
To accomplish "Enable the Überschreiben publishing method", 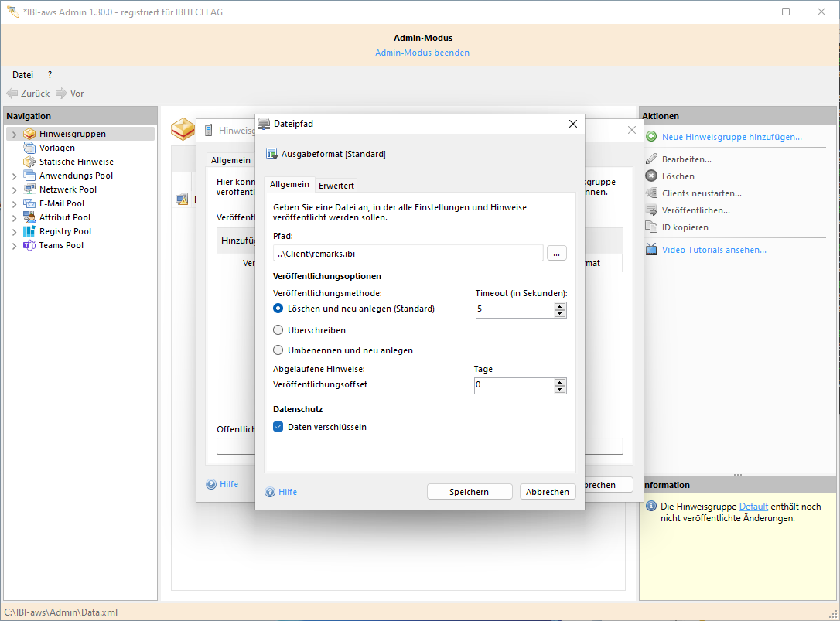I will coord(278,329).
